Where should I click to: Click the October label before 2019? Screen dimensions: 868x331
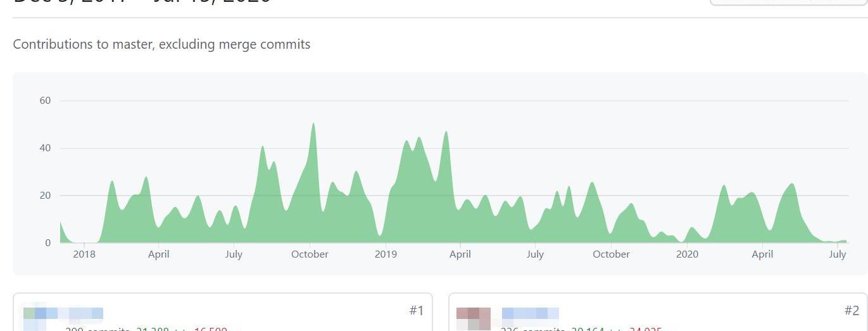[x=310, y=254]
